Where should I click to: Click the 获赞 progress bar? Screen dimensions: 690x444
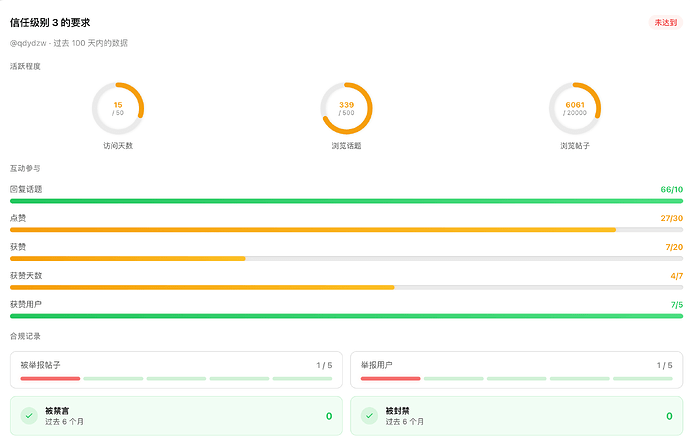(x=346, y=259)
